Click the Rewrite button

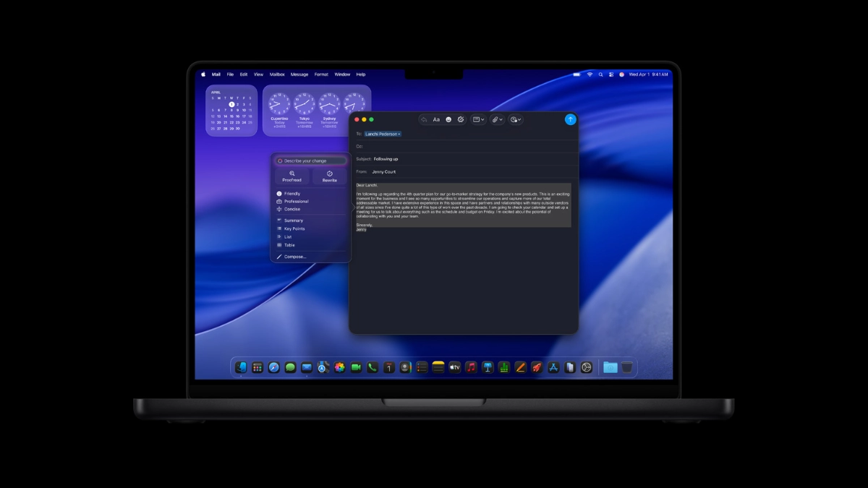(x=329, y=176)
